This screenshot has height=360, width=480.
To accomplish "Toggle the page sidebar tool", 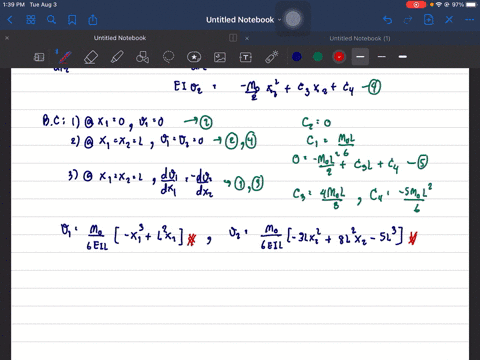I will pos(39,57).
